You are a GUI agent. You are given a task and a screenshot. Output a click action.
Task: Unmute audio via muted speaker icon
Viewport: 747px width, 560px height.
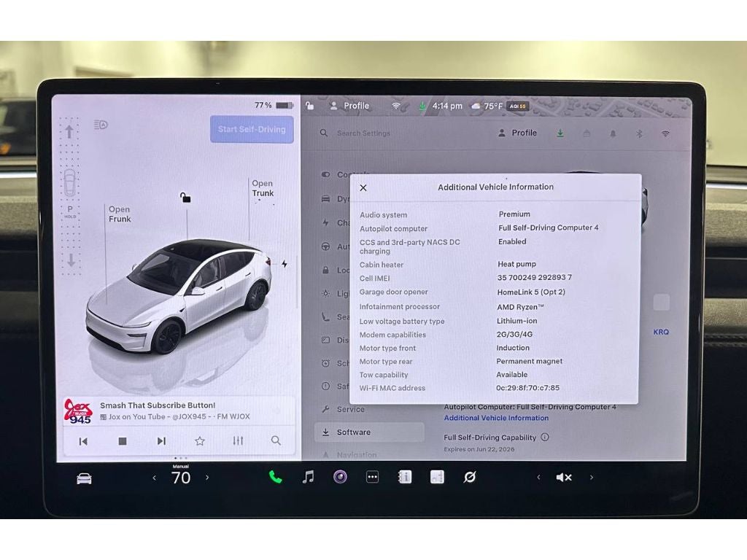pyautogui.click(x=564, y=477)
